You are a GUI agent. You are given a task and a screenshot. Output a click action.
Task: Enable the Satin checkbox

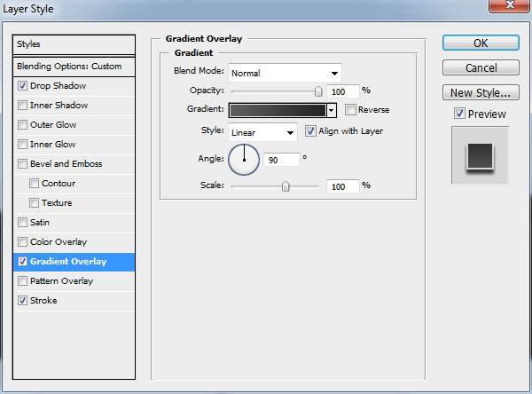coord(22,223)
